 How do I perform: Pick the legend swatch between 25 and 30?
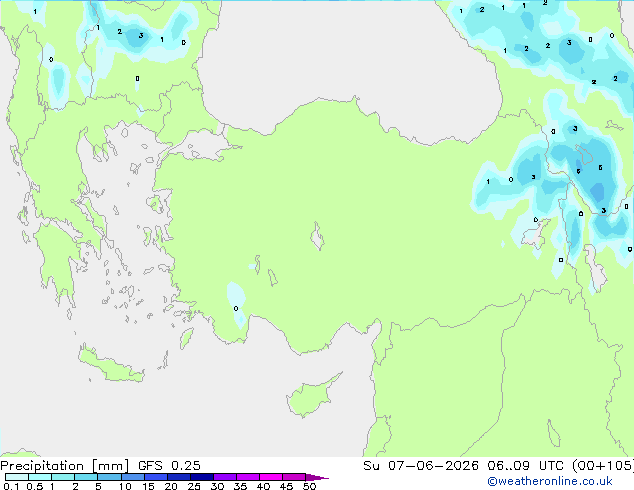[x=202, y=477]
